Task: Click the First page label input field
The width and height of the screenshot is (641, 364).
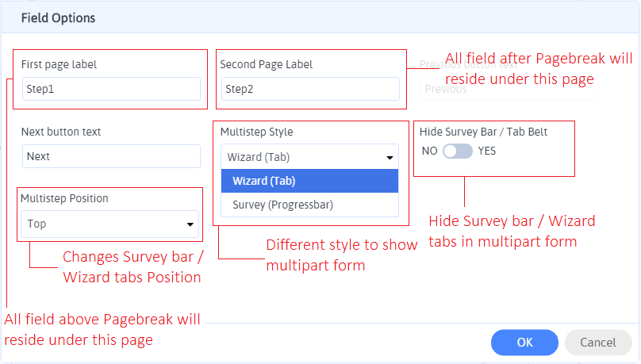Action: [111, 89]
